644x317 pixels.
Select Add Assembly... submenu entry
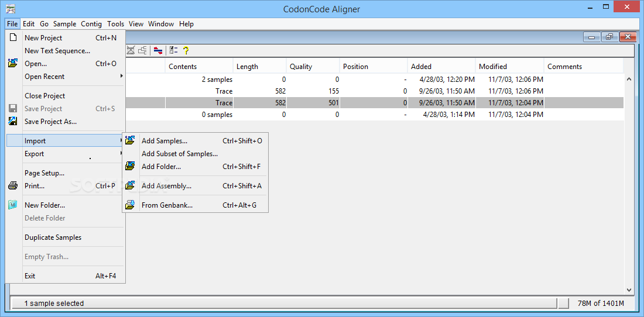click(x=196, y=186)
